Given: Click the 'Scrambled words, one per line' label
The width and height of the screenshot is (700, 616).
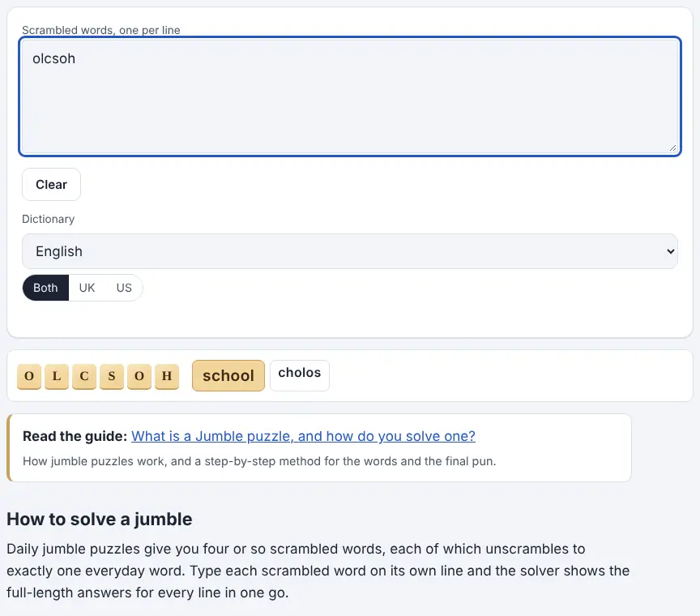Looking at the screenshot, I should click(x=101, y=30).
